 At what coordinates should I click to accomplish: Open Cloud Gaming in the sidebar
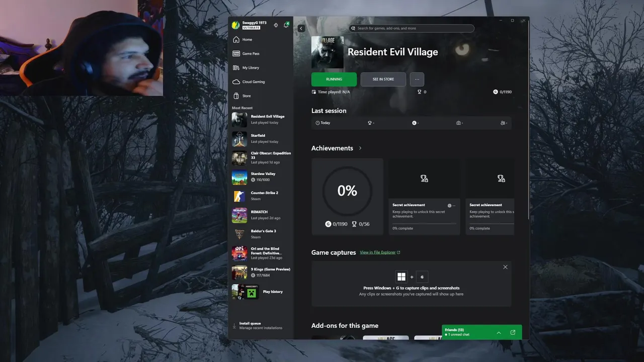[261, 82]
